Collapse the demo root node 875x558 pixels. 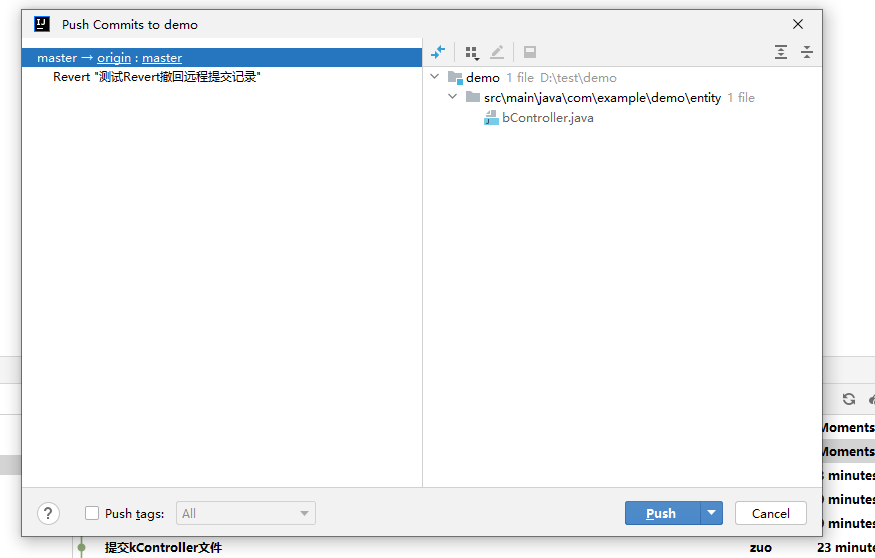coord(434,77)
